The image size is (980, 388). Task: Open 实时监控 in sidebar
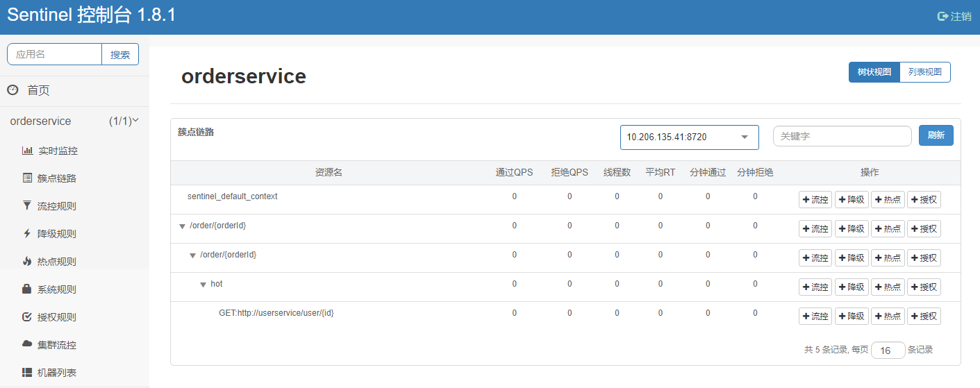click(x=57, y=151)
